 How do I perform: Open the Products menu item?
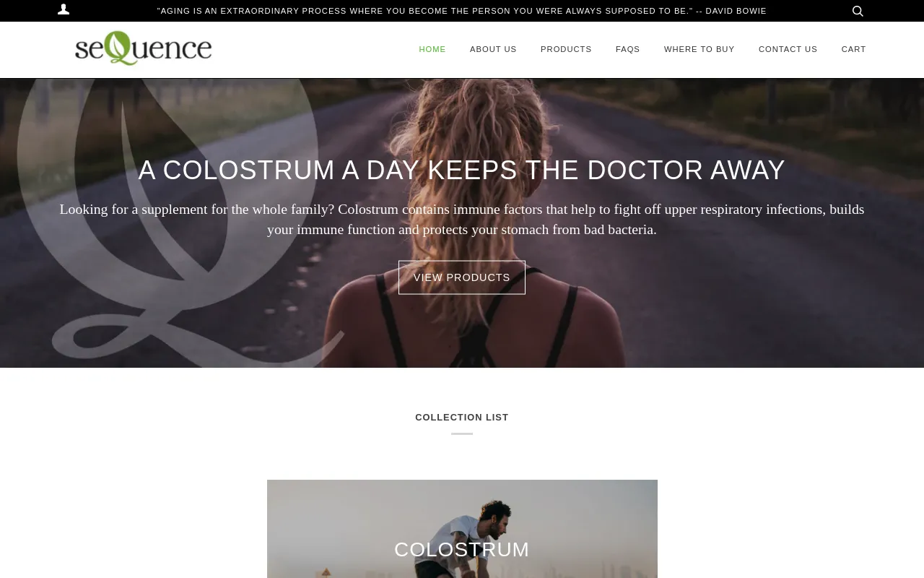click(566, 49)
